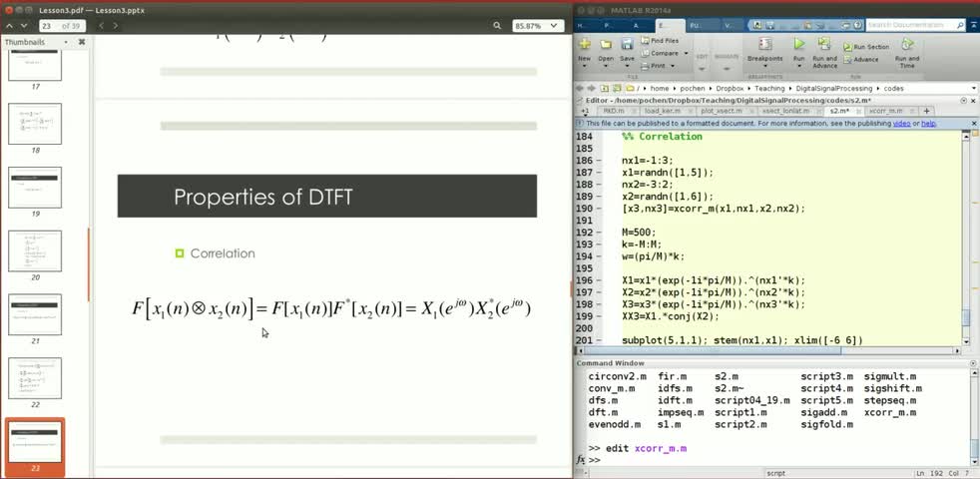The height and width of the screenshot is (479, 980).
Task: Expand the Save dropdown arrow
Action: click(627, 66)
